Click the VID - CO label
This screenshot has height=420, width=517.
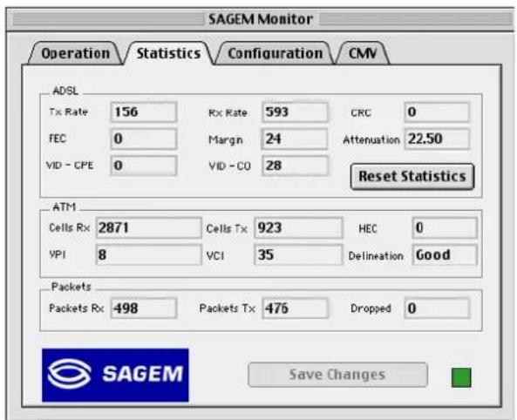[230, 166]
